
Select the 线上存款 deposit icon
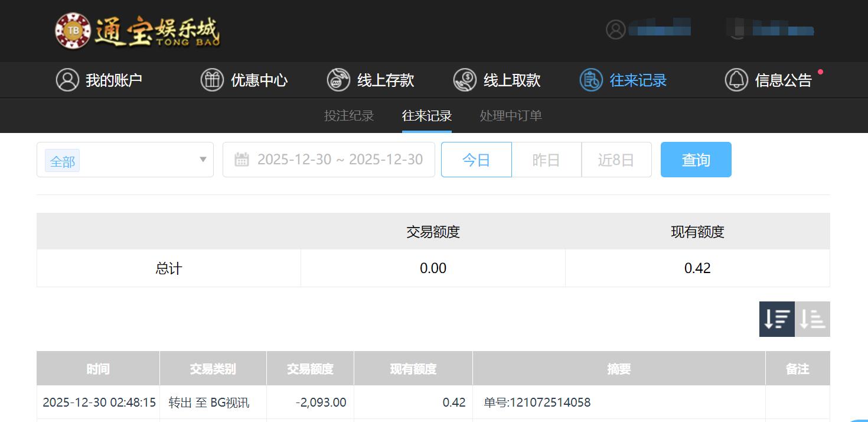point(338,80)
